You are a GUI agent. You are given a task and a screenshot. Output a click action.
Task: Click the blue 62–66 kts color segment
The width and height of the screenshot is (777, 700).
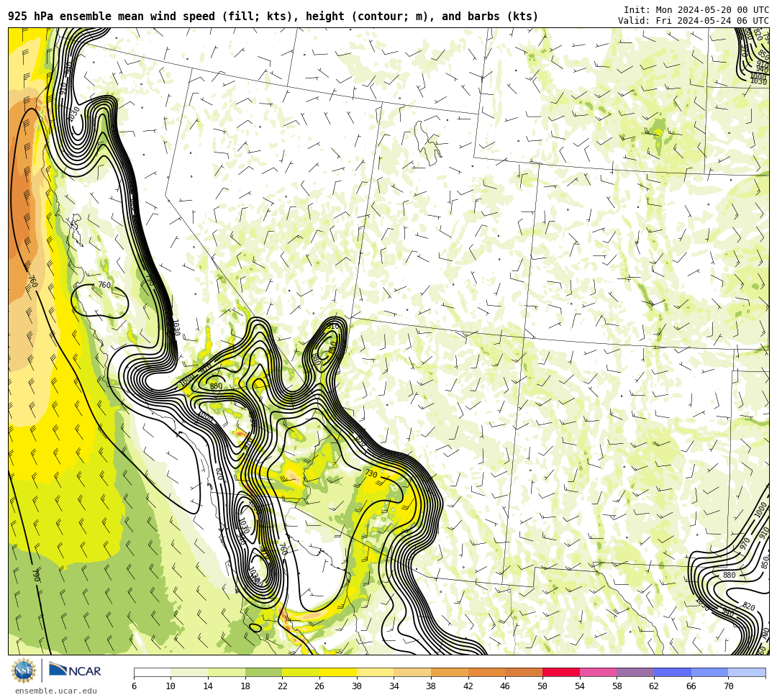pos(673,672)
